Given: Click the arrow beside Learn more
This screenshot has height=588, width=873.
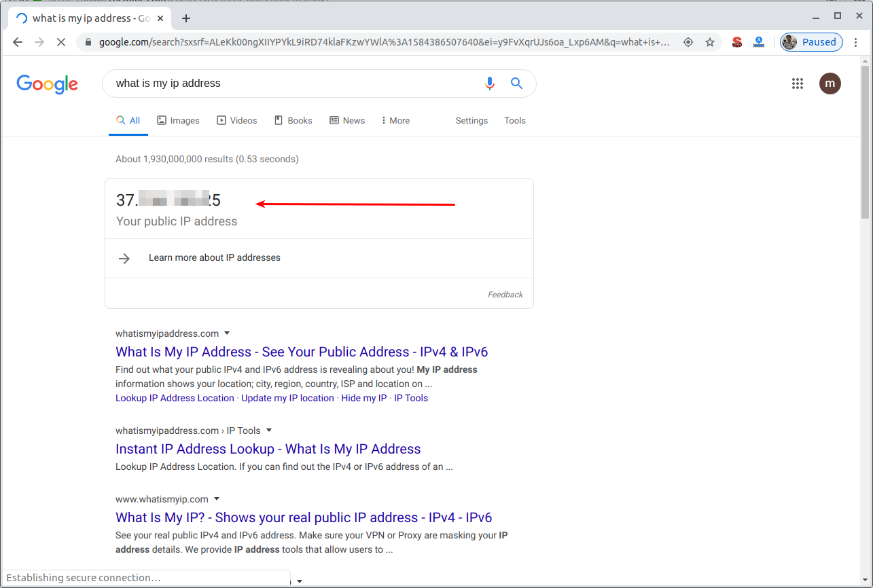Looking at the screenshot, I should [124, 258].
